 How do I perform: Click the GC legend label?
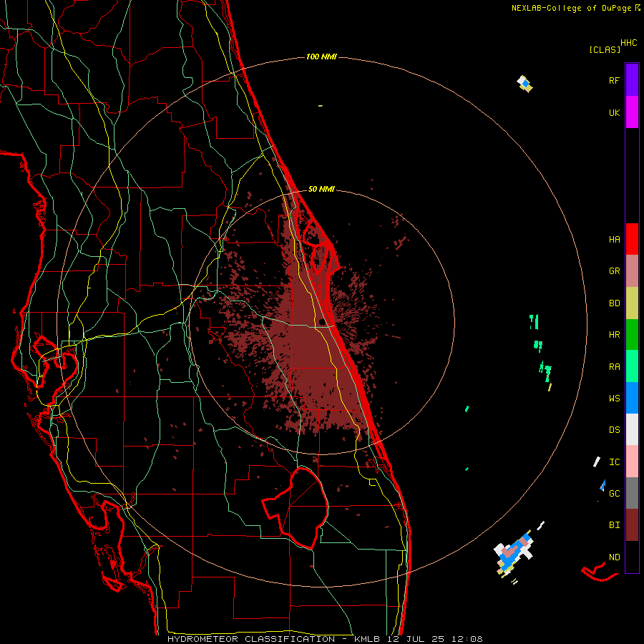(x=614, y=494)
